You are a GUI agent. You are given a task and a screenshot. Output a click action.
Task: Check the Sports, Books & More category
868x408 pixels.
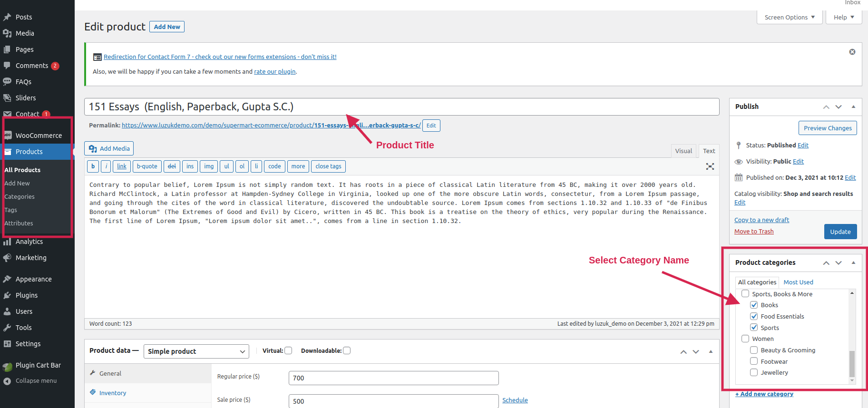[745, 294]
